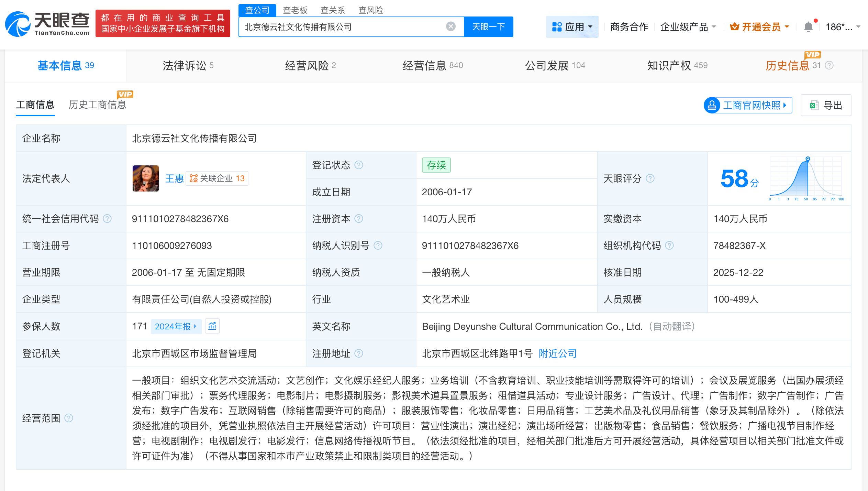Open the 开通会员 dropdown
Image resolution: width=868 pixels, height=491 pixels.
pyautogui.click(x=760, y=27)
